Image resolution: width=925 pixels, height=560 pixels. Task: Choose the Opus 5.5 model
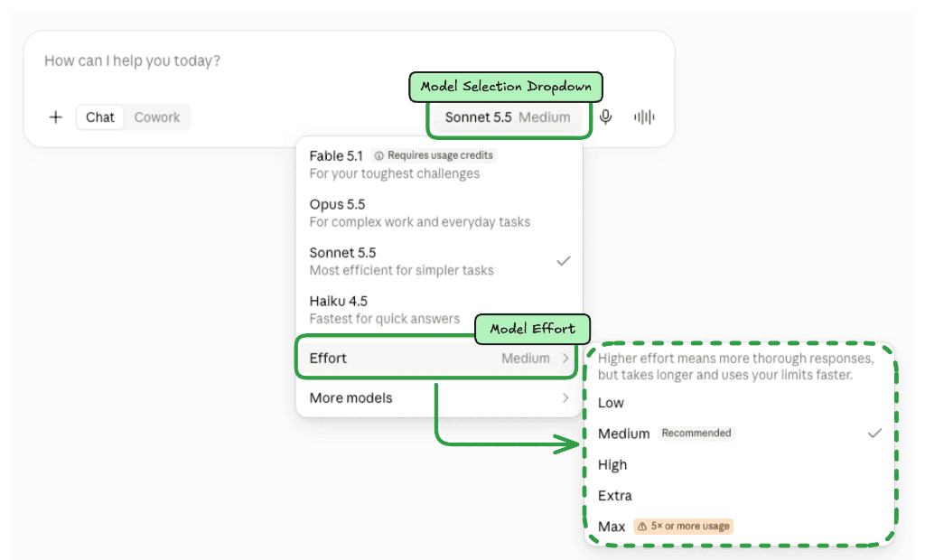click(x=438, y=212)
